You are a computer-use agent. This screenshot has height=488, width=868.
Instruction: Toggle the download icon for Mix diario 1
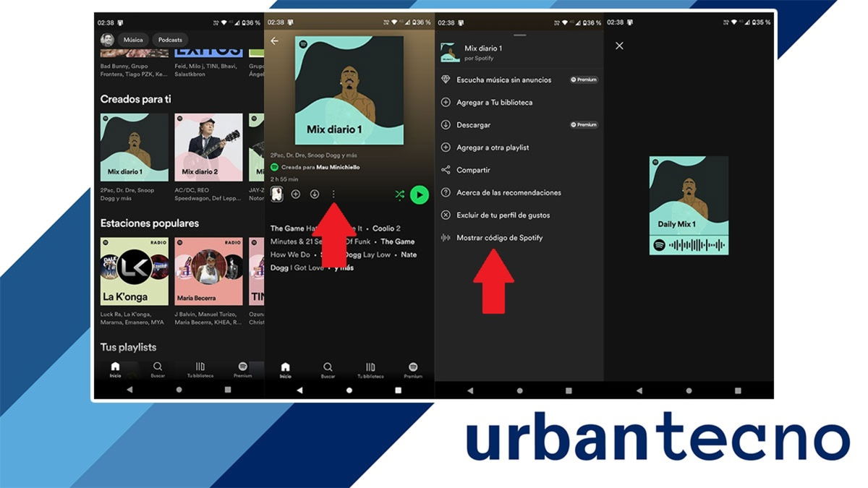(x=315, y=194)
